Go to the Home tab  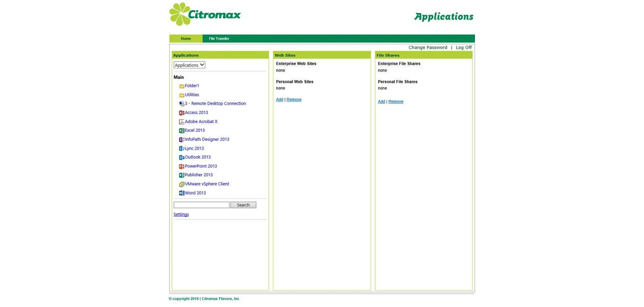(x=186, y=39)
